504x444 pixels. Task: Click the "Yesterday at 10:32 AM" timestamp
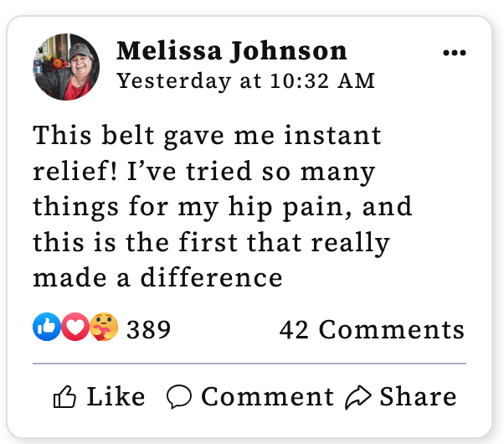(245, 81)
